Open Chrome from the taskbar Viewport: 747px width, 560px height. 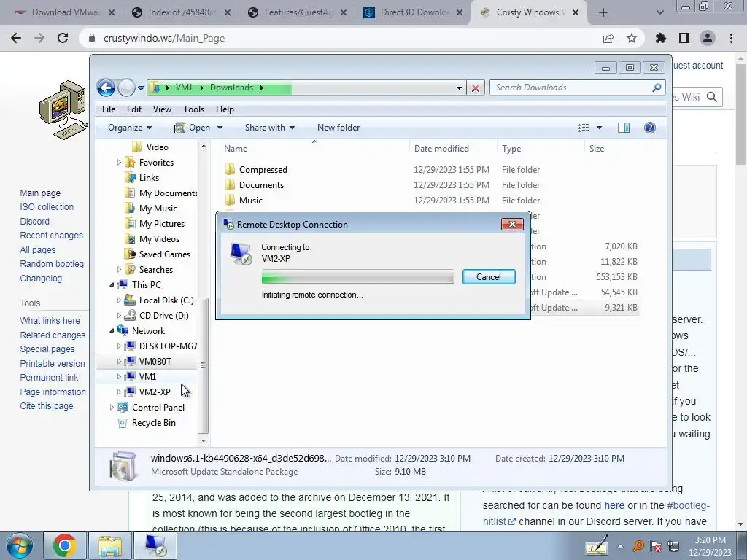pos(65,545)
